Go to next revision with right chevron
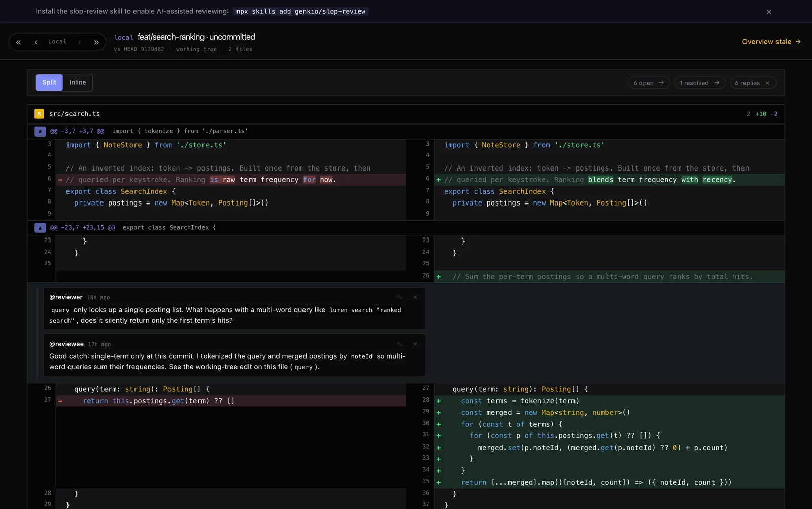The height and width of the screenshot is (509, 812). pyautogui.click(x=79, y=42)
